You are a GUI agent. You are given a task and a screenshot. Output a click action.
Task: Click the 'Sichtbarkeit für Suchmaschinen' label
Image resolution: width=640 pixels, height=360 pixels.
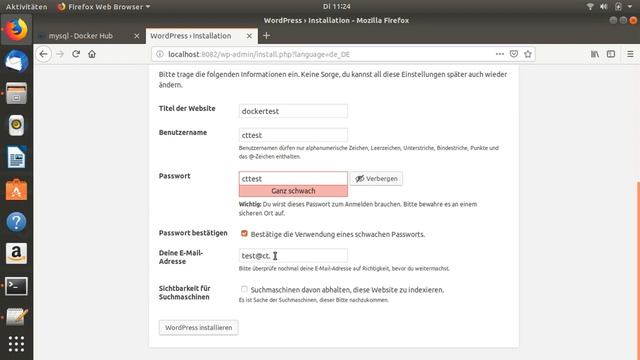(184, 293)
